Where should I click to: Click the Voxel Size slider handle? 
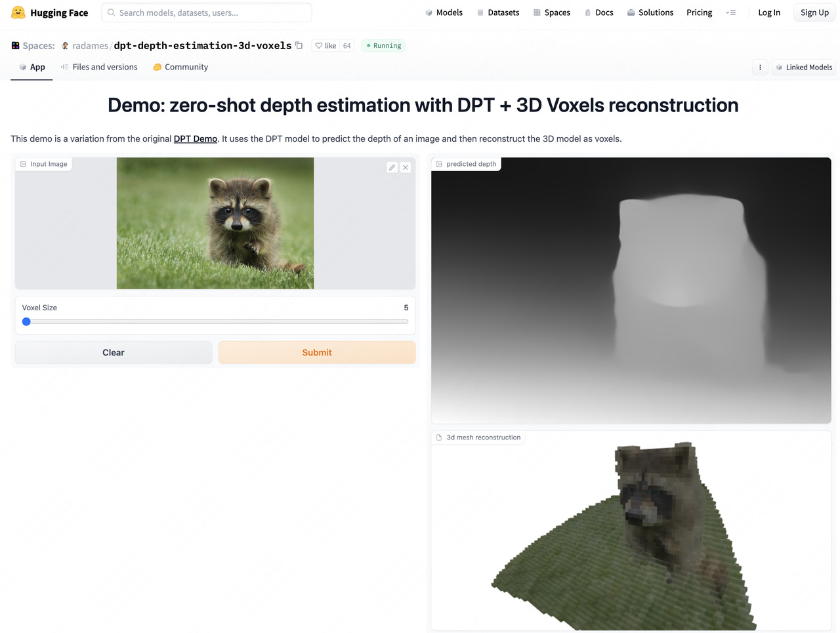click(26, 321)
